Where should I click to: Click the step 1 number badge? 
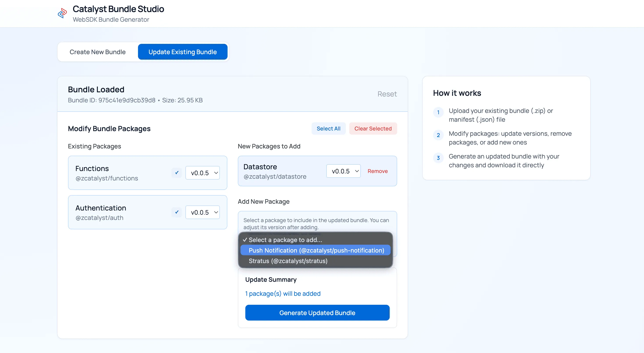point(438,112)
